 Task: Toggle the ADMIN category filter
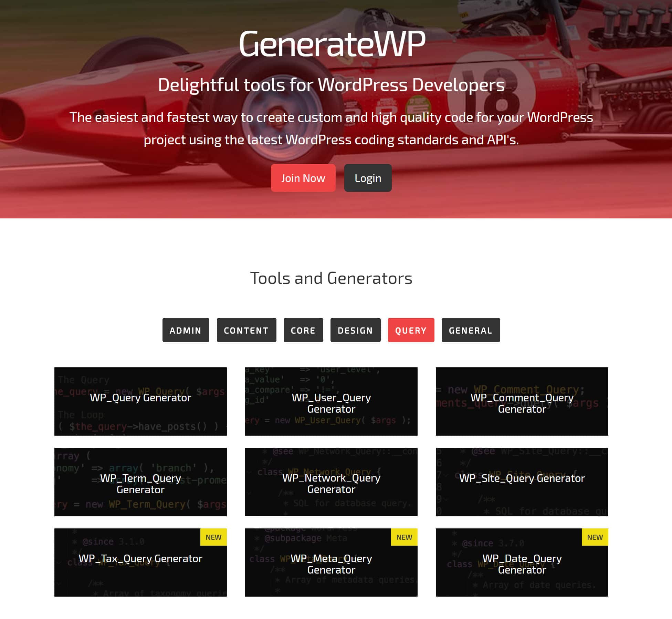(x=186, y=330)
